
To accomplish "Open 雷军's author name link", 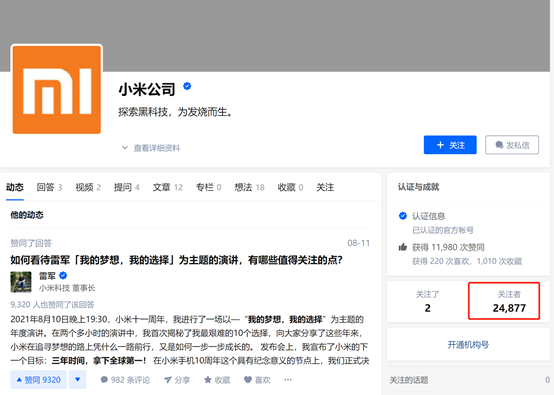I will [x=47, y=276].
